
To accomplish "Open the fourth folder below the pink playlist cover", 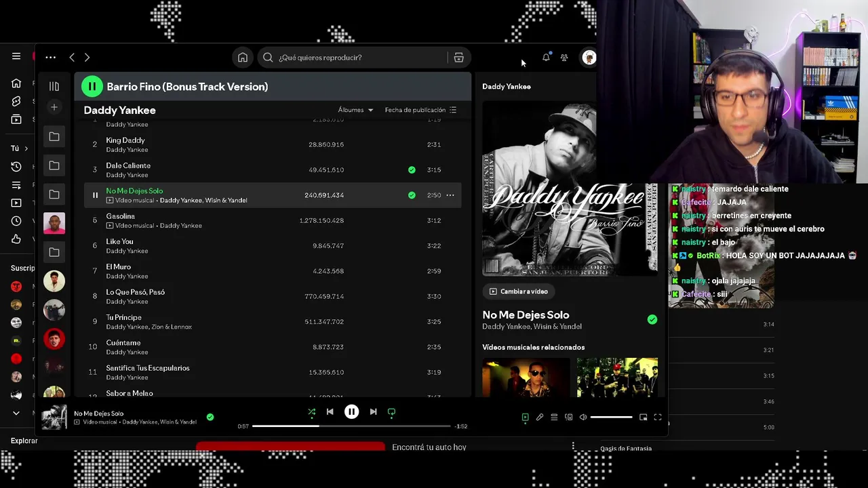I will [x=54, y=252].
